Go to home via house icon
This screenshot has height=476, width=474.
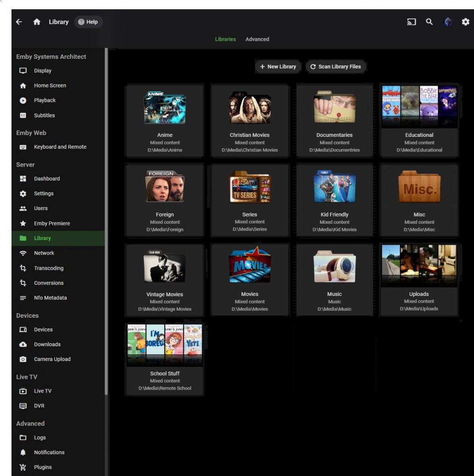click(37, 22)
